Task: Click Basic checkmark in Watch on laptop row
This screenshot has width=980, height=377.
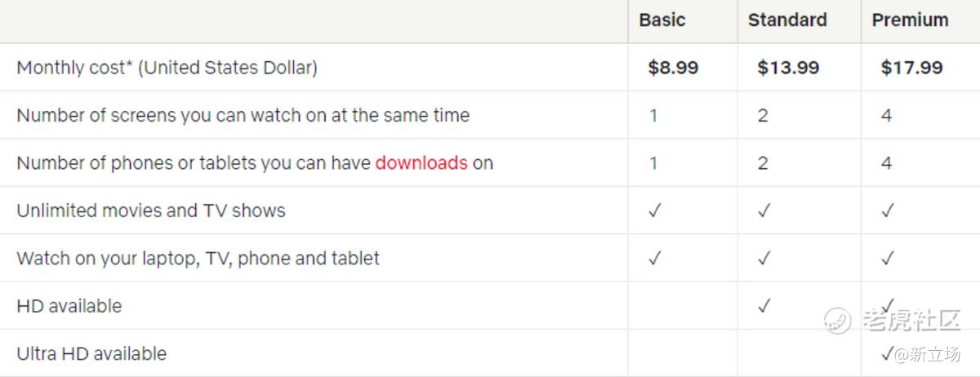Action: click(x=654, y=258)
